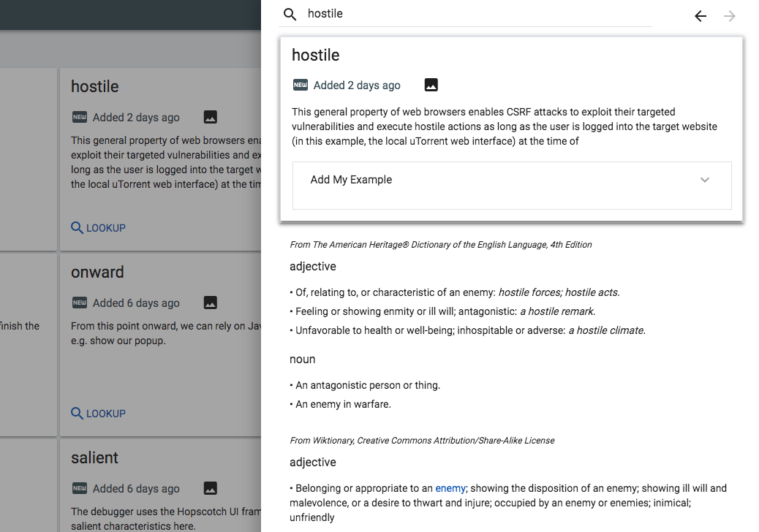Go back with the left arrow
Viewport: 759px width, 532px height.
coord(701,16)
